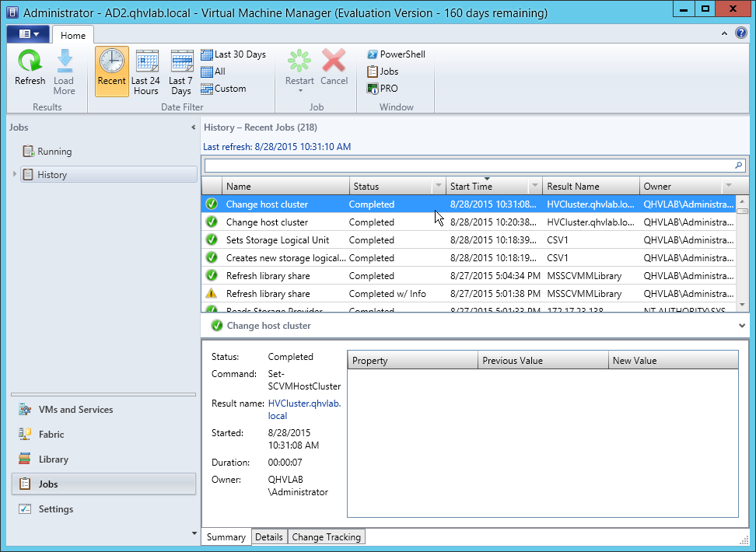The image size is (756, 552).
Task: Click the application icon in title bar
Action: pos(13,12)
